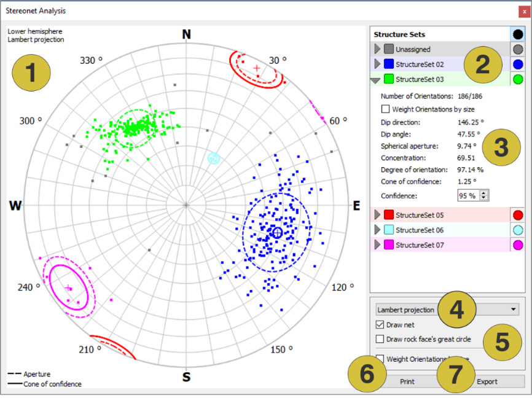
Task: Open the Lambert projection dropdown
Action: [x=447, y=310]
